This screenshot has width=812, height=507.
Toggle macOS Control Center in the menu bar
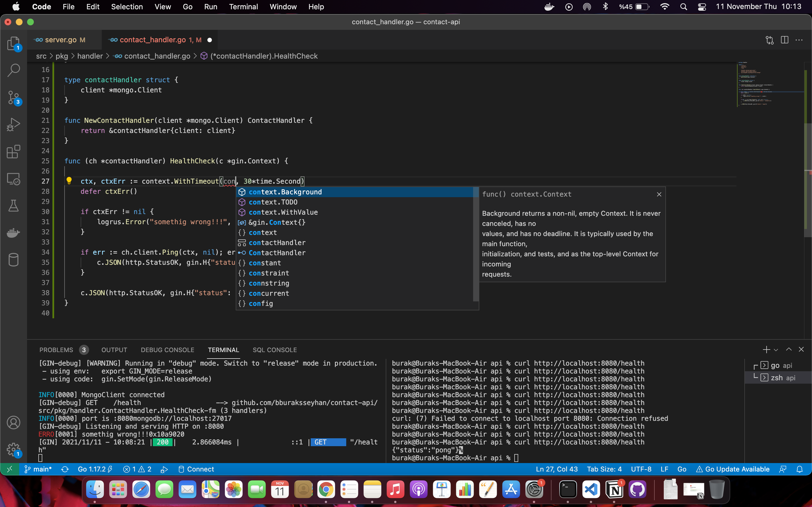click(702, 7)
